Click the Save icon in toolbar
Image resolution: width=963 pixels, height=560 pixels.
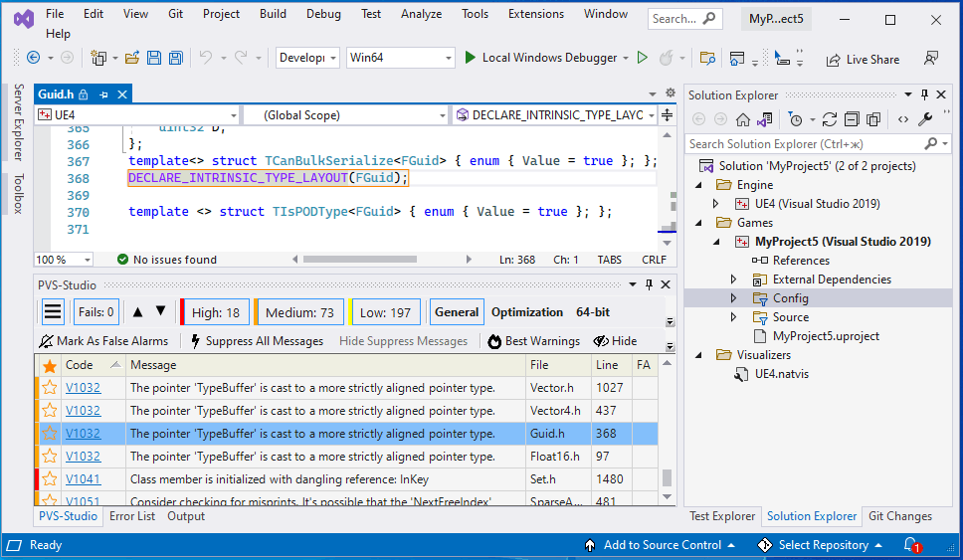coord(154,58)
